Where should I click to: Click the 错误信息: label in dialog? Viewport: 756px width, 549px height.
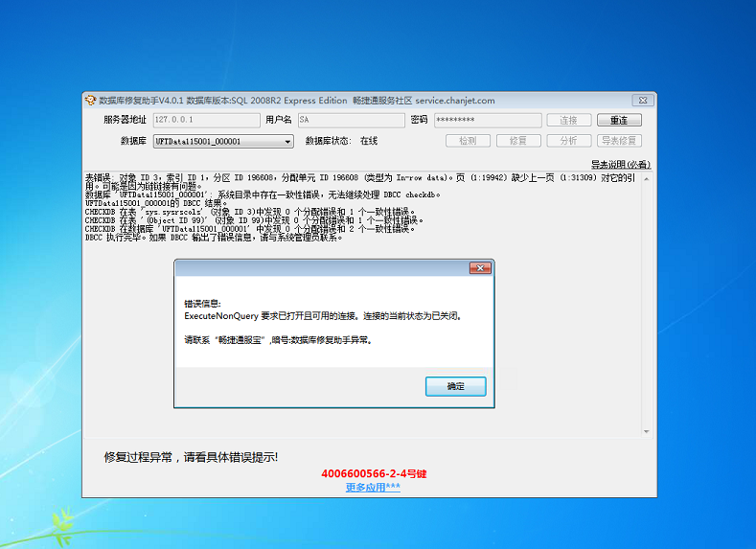tap(202, 304)
